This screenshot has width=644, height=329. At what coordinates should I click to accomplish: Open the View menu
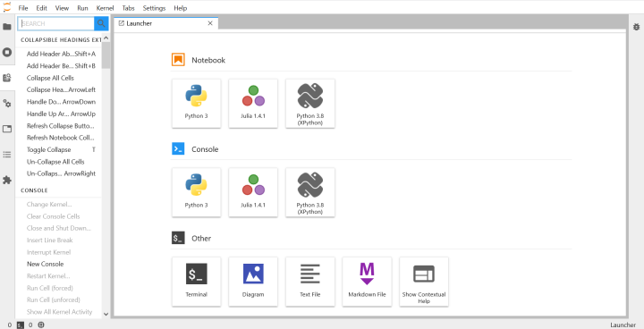pyautogui.click(x=62, y=8)
